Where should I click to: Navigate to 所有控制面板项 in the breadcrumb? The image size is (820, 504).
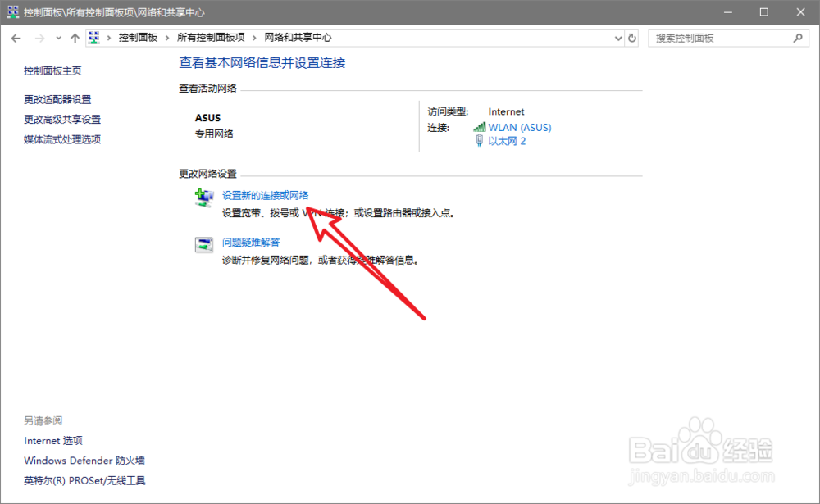212,37
